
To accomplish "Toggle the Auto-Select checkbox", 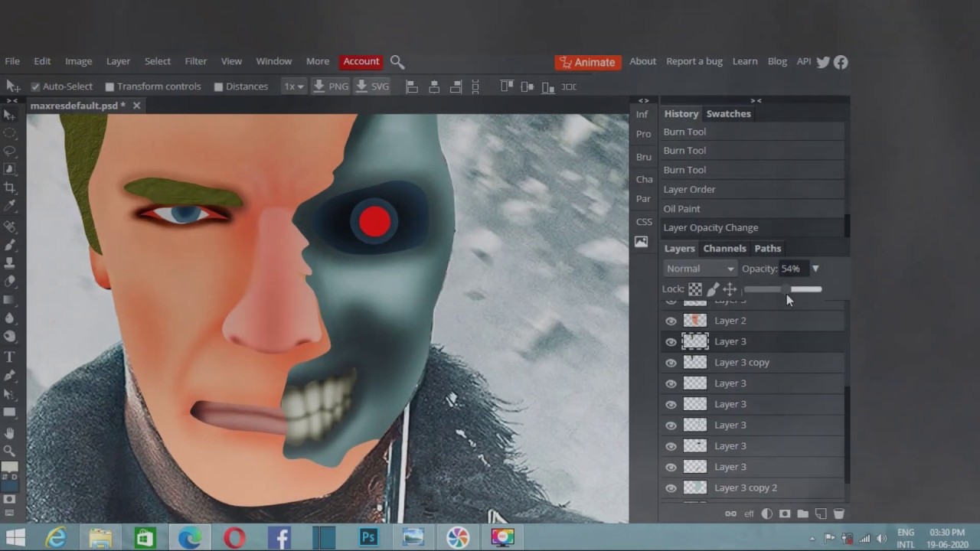I will coord(34,86).
